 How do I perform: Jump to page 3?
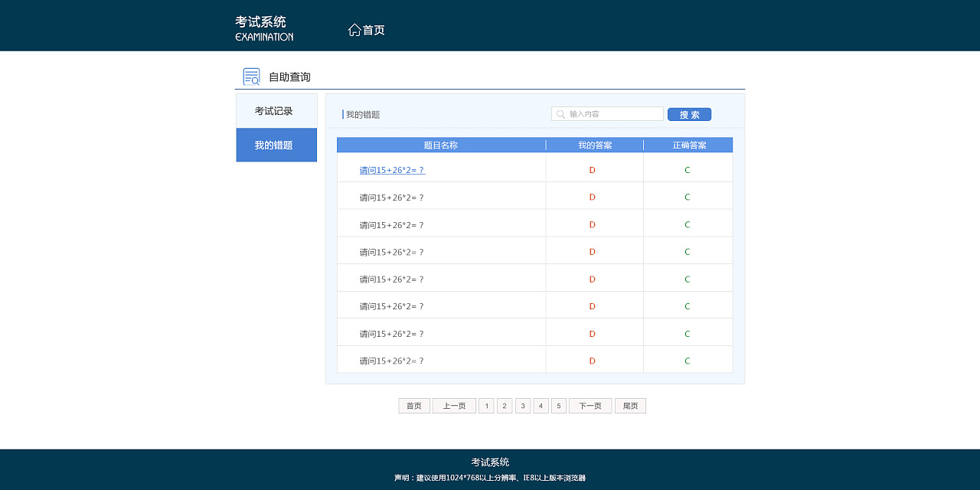tap(523, 406)
